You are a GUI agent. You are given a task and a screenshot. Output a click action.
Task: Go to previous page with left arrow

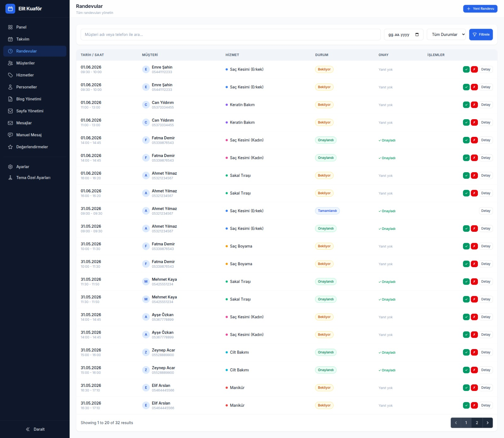456,423
